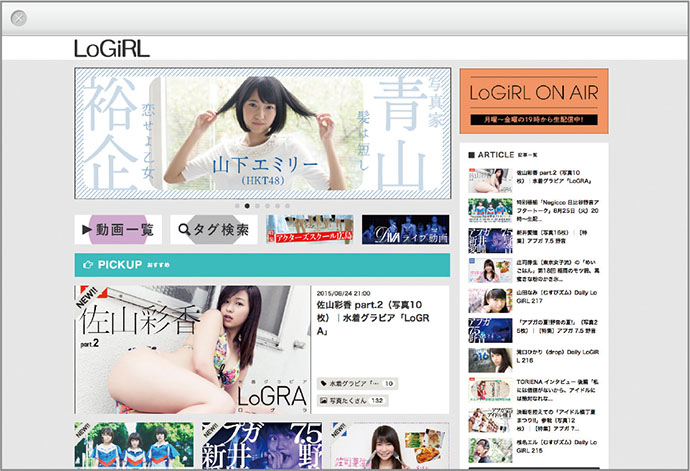The width and height of the screenshot is (690, 471).
Task: Open the NEW Negicco trio card below PICKUP
Action: point(134,445)
